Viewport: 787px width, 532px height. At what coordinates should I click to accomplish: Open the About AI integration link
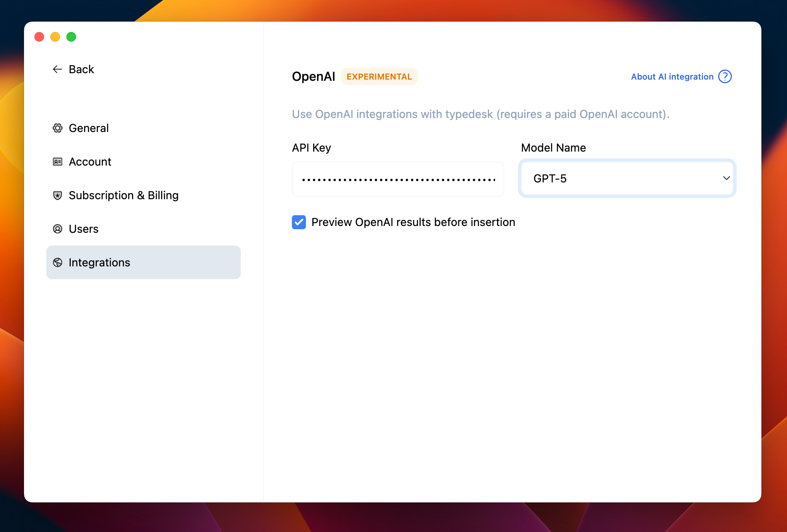pos(672,76)
